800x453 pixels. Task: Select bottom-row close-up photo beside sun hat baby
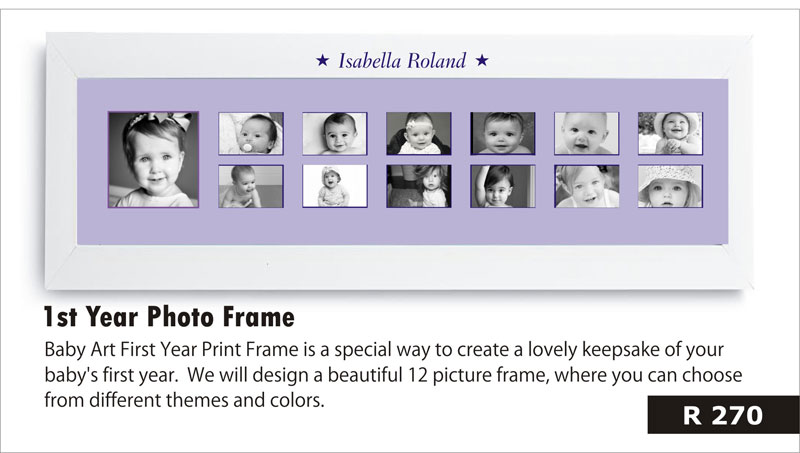(x=586, y=186)
